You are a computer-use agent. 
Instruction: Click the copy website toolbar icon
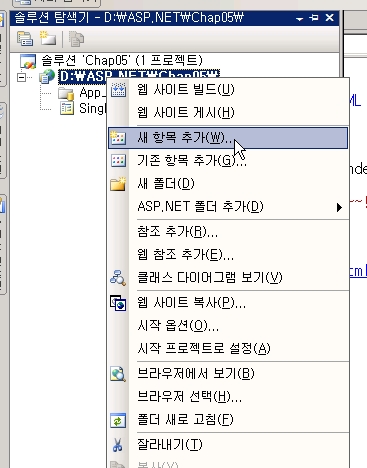tap(76, 39)
